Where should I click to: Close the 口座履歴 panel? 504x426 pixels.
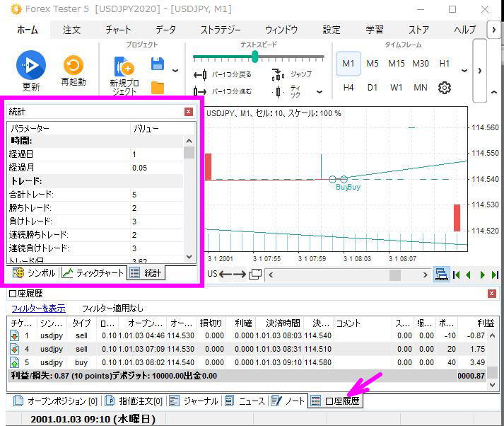491,293
